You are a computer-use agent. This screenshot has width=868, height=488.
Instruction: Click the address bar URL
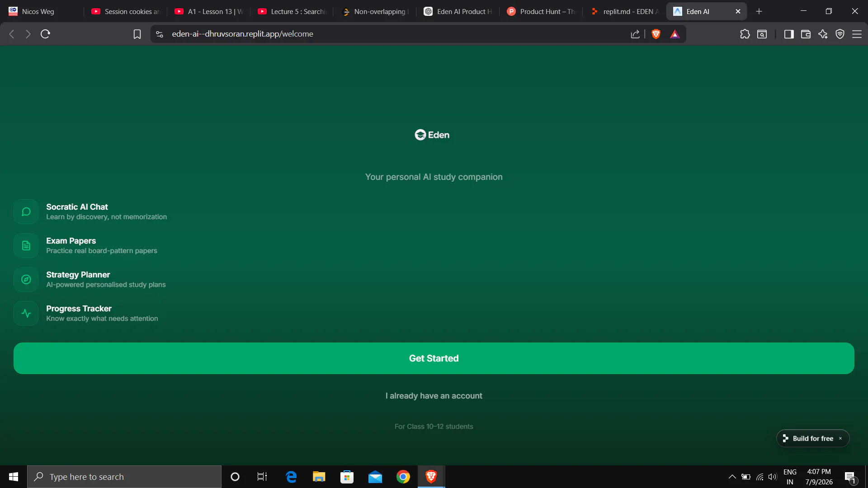[x=242, y=34]
